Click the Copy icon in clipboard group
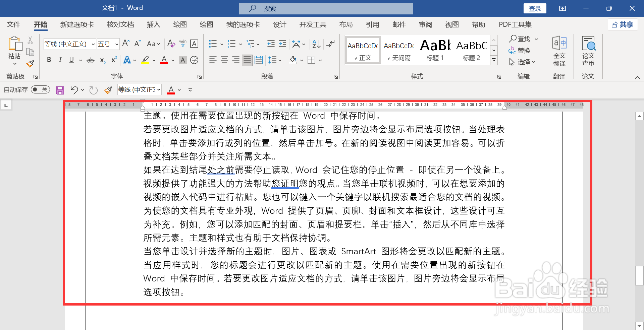Image resolution: width=644 pixels, height=330 pixels. pyautogui.click(x=30, y=52)
